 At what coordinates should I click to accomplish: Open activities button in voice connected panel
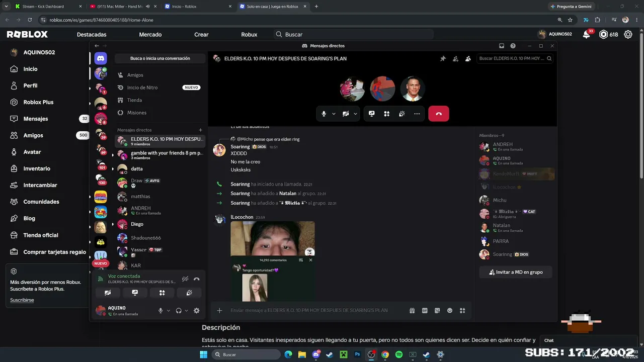[x=162, y=293]
